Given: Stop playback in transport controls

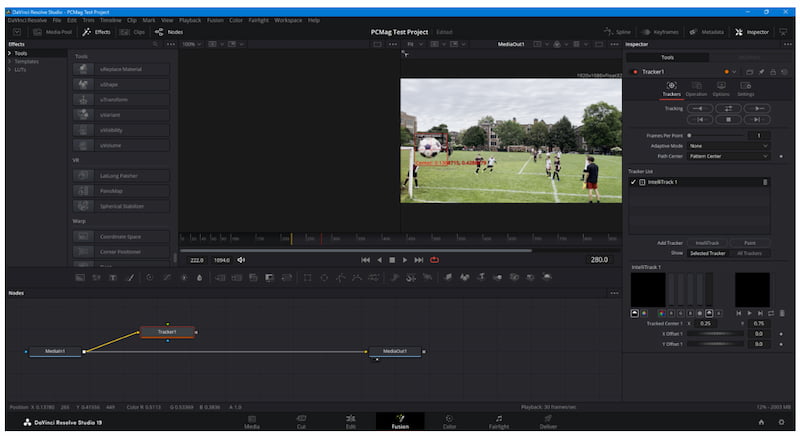Looking at the screenshot, I should click(x=392, y=260).
